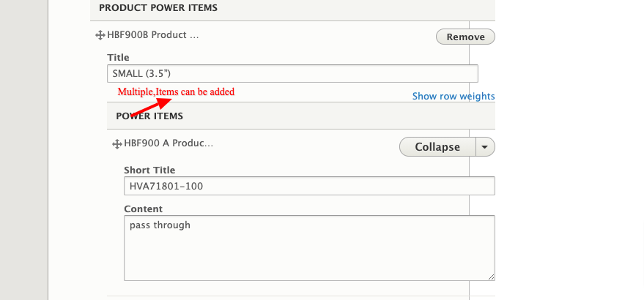Screen dimensions: 644x300
Task: Click inside the Content textarea
Action: coord(309,248)
